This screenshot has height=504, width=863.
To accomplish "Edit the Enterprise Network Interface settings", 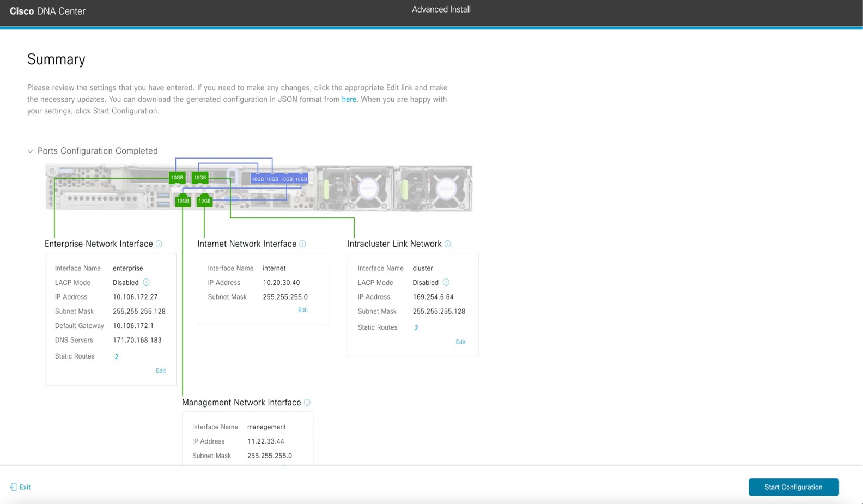I will click(x=161, y=371).
